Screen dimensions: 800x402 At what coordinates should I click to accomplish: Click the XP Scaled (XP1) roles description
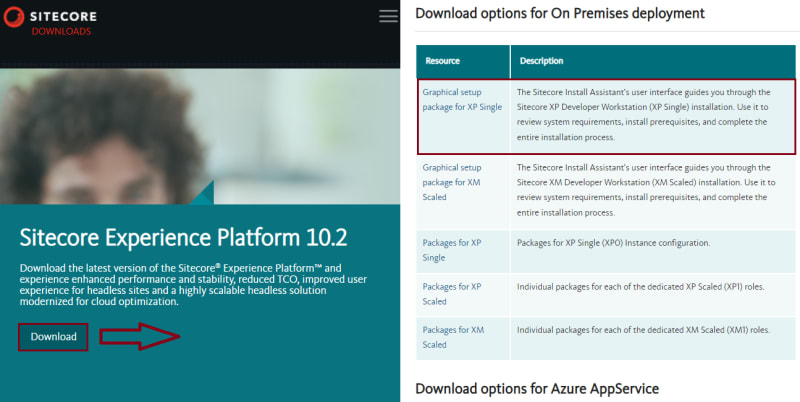pos(640,287)
